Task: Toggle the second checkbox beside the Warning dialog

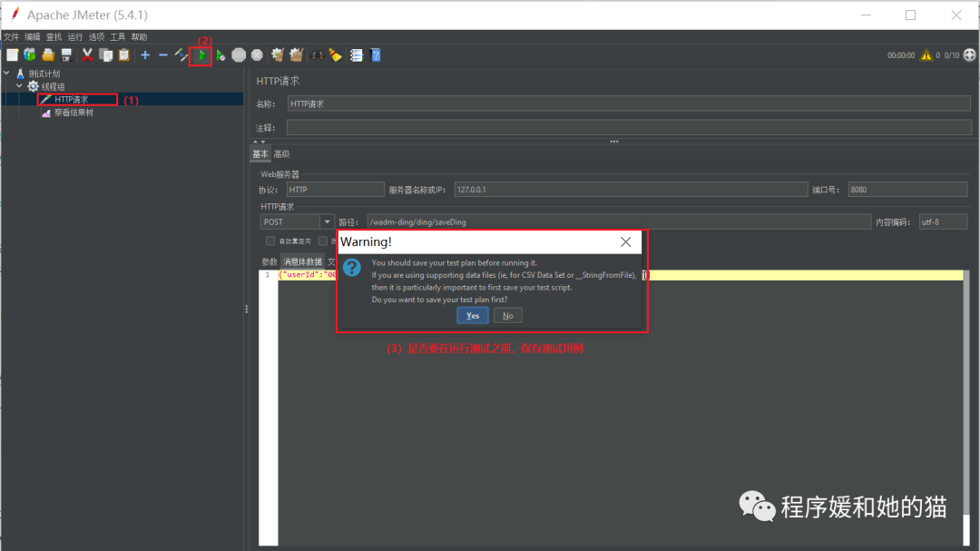Action: pyautogui.click(x=322, y=241)
